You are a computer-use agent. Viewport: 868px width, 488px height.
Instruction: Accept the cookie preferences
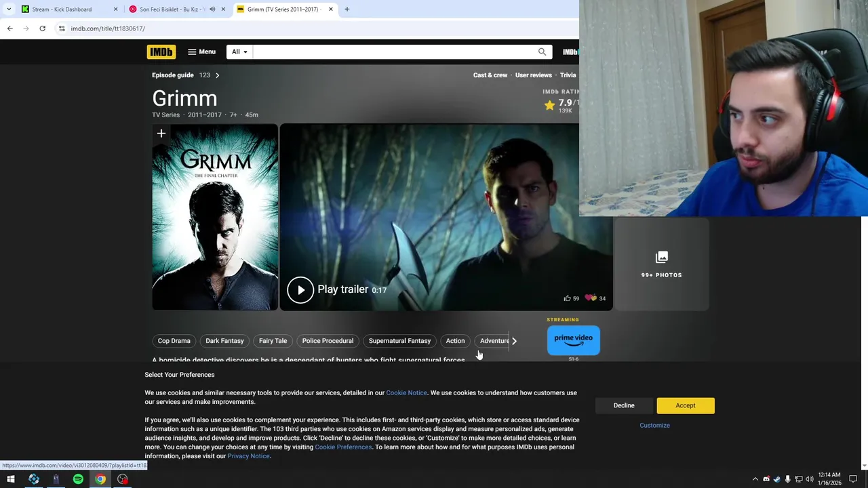[686, 405]
